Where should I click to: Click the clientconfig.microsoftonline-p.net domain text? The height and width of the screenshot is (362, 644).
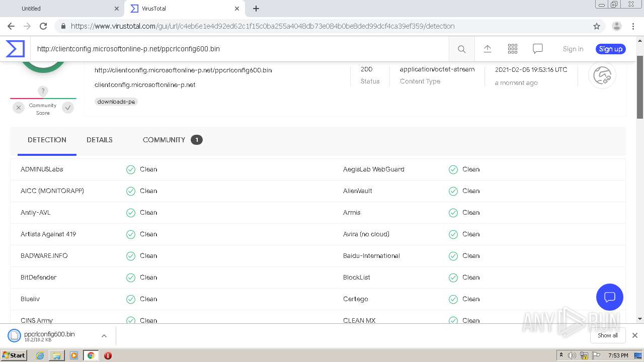click(145, 84)
